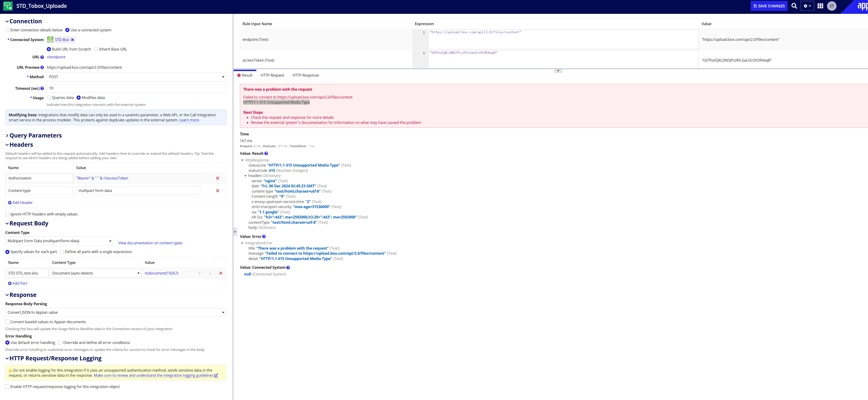Delete the Content-type header row
The image size is (868, 400).
click(x=217, y=191)
